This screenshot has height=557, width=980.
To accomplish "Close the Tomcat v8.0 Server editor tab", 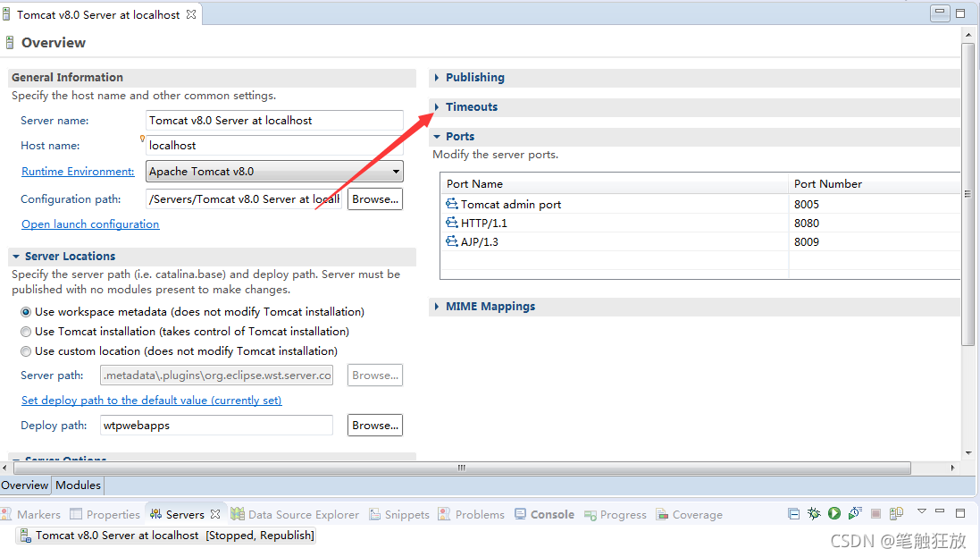I will pyautogui.click(x=191, y=13).
